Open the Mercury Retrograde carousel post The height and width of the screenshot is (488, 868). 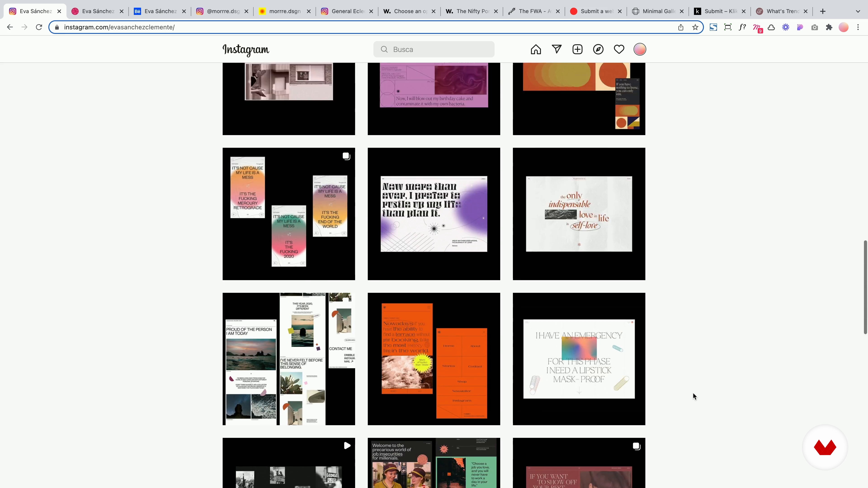289,214
